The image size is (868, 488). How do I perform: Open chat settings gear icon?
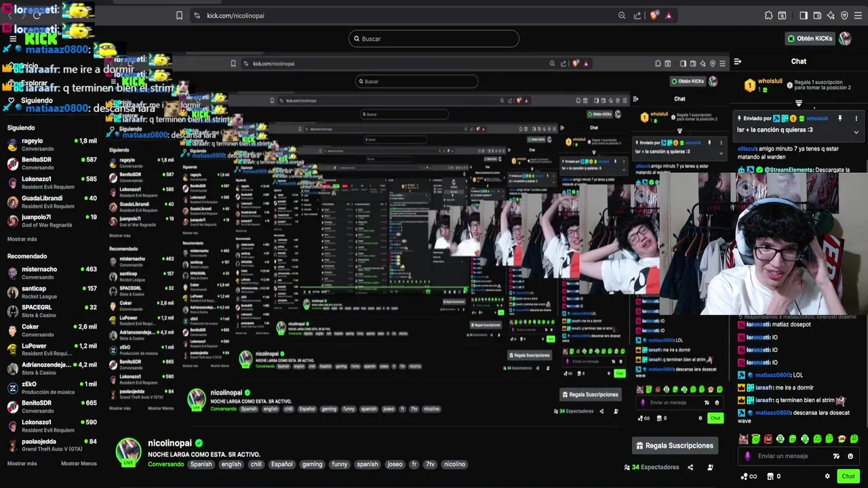tap(827, 476)
